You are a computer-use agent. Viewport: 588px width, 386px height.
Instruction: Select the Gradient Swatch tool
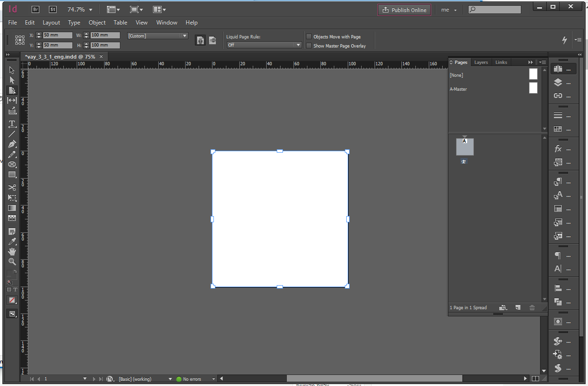point(12,207)
